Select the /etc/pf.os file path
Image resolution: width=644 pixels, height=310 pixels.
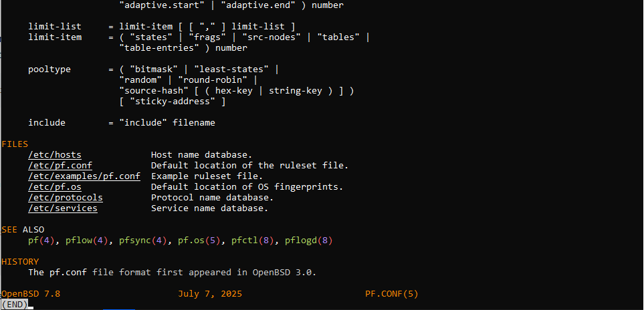click(55, 187)
